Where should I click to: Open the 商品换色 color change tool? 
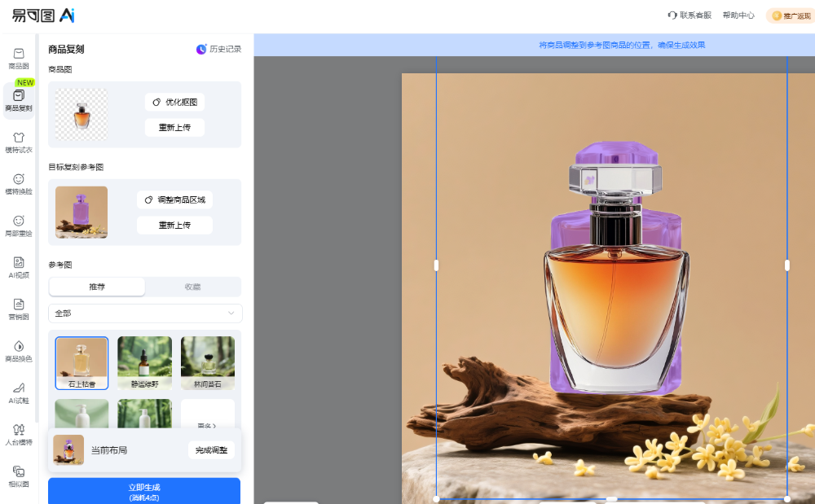pos(18,351)
